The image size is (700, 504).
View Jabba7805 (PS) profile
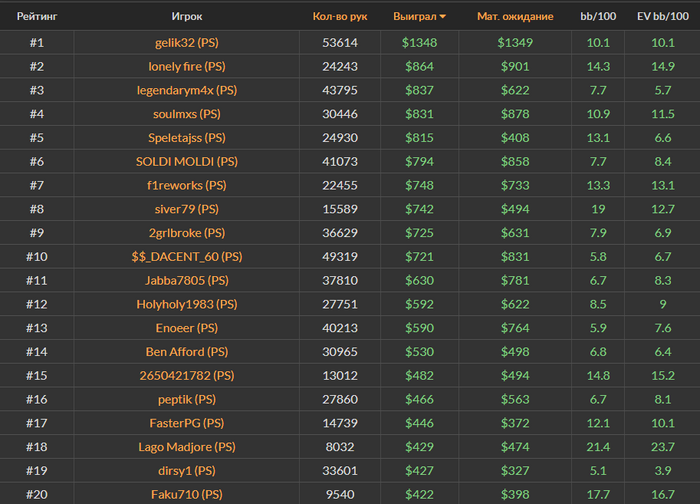(x=187, y=280)
